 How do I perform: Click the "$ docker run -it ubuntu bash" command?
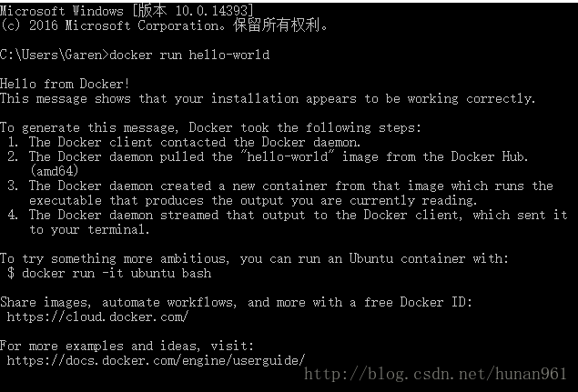pos(109,273)
